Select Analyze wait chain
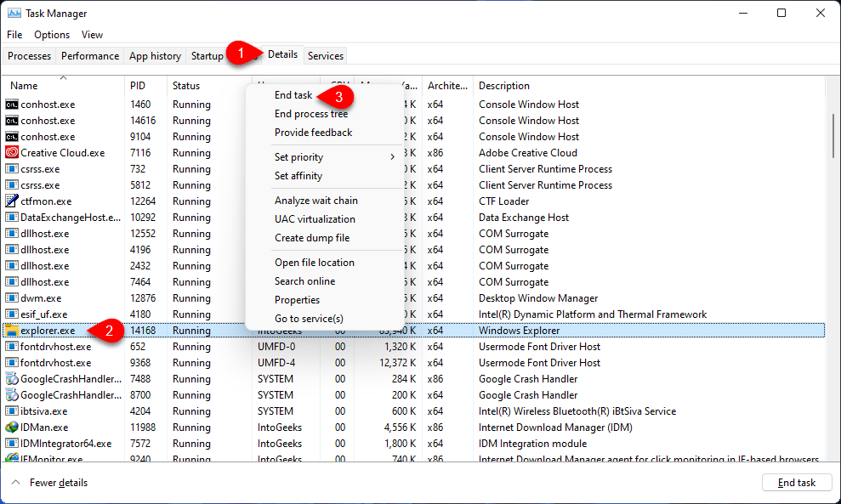Image resolution: width=841 pixels, height=504 pixels. pyautogui.click(x=316, y=201)
